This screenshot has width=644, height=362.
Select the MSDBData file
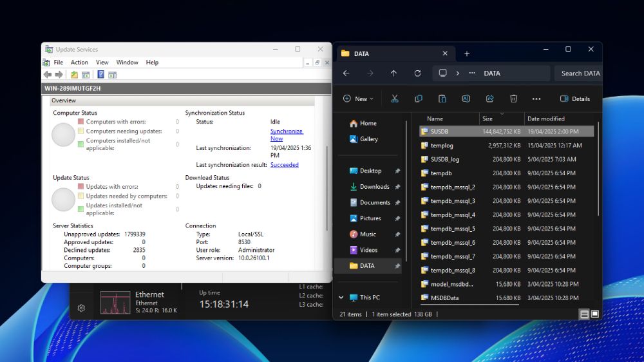pos(506,298)
